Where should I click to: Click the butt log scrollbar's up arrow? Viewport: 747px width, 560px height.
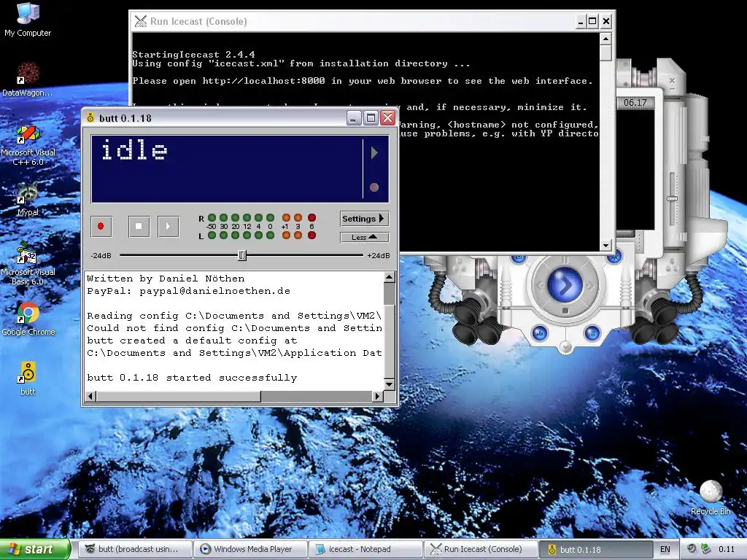390,277
